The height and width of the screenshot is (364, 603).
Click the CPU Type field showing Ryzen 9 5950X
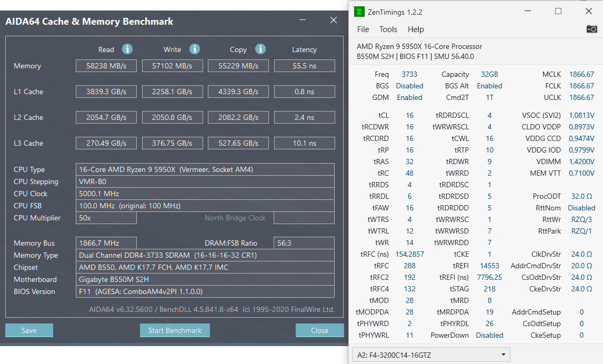pyautogui.click(x=205, y=169)
